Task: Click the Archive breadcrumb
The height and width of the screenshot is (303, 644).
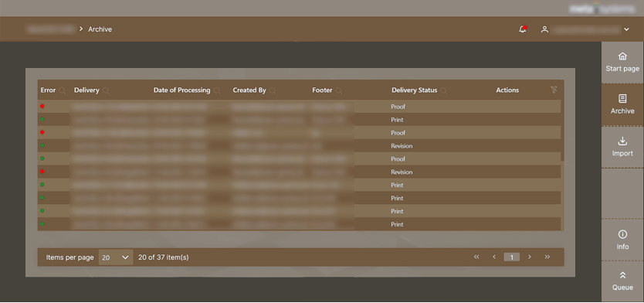Action: [x=100, y=29]
